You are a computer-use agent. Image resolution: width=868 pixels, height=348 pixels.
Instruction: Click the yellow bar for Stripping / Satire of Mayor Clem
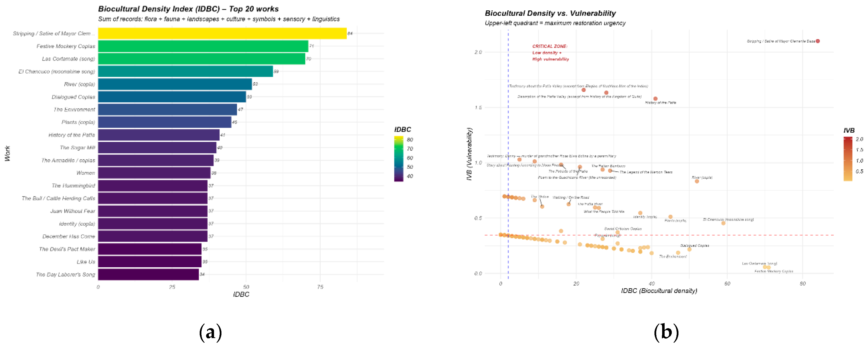(222, 33)
